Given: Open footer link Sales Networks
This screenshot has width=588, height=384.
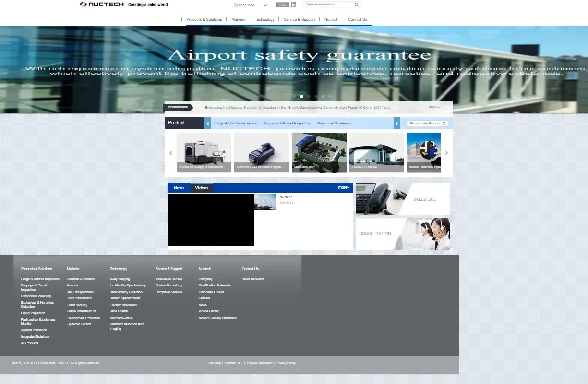Looking at the screenshot, I should coord(253,279).
